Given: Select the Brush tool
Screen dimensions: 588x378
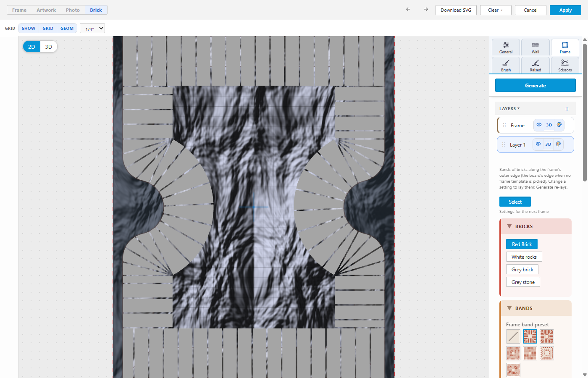Looking at the screenshot, I should coord(506,65).
